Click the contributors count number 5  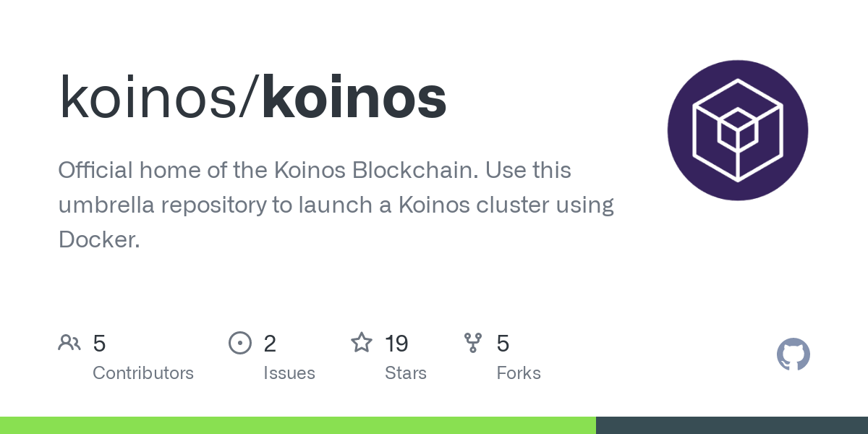(100, 344)
